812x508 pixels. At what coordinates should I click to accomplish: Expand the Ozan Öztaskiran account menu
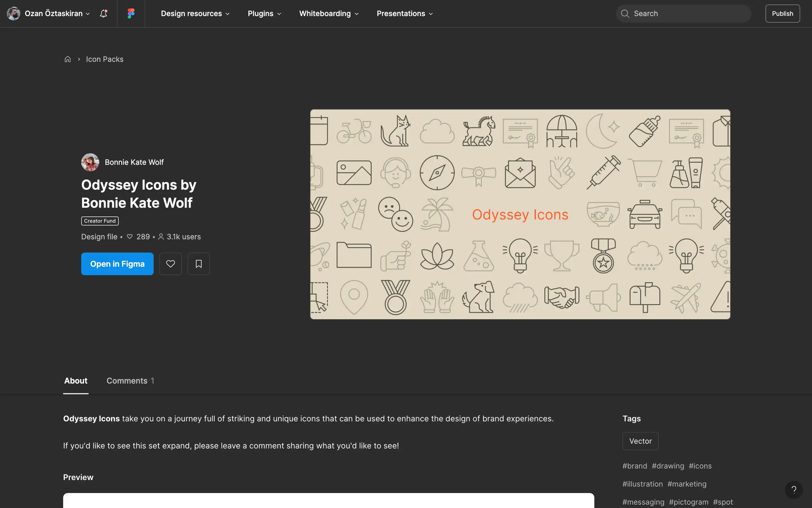57,14
